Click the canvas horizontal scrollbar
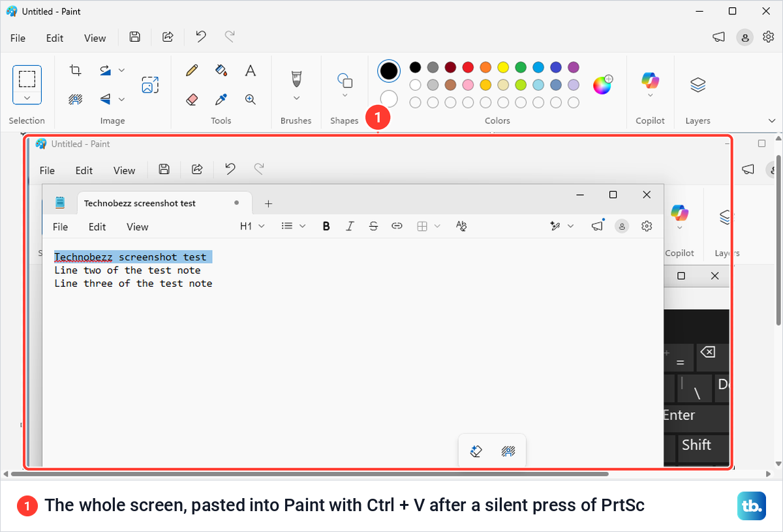783x532 pixels. pos(309,474)
